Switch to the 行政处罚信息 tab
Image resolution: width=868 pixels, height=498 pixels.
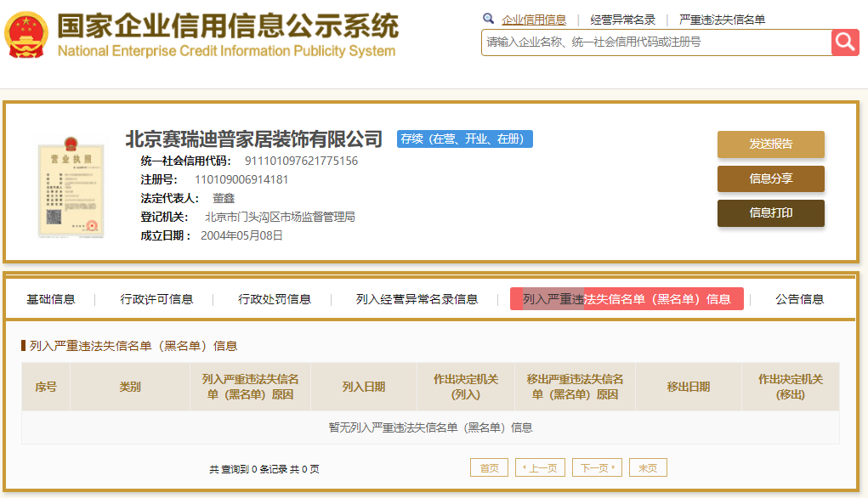(x=275, y=299)
